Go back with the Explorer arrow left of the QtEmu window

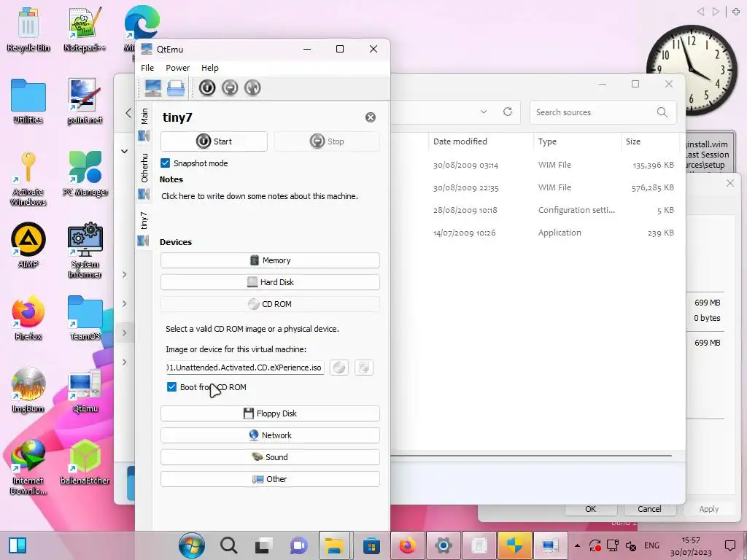pos(128,113)
